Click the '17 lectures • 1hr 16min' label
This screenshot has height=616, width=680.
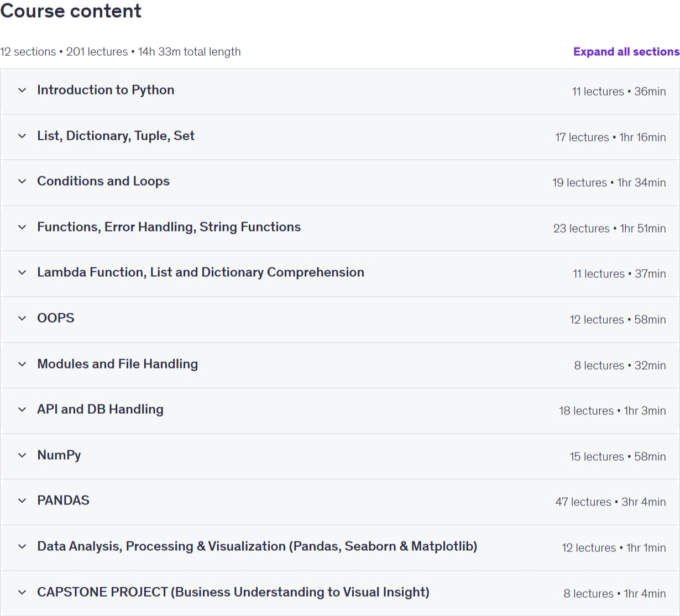click(610, 138)
